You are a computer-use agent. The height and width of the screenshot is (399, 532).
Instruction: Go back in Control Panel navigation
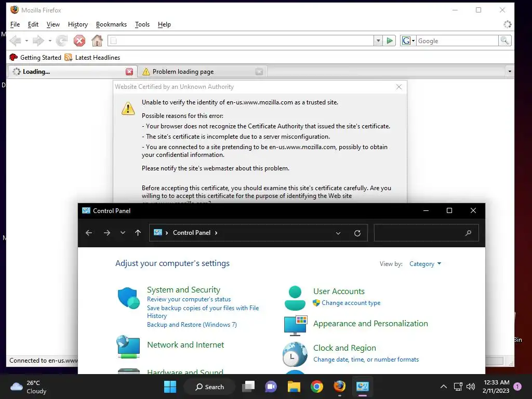[89, 233]
